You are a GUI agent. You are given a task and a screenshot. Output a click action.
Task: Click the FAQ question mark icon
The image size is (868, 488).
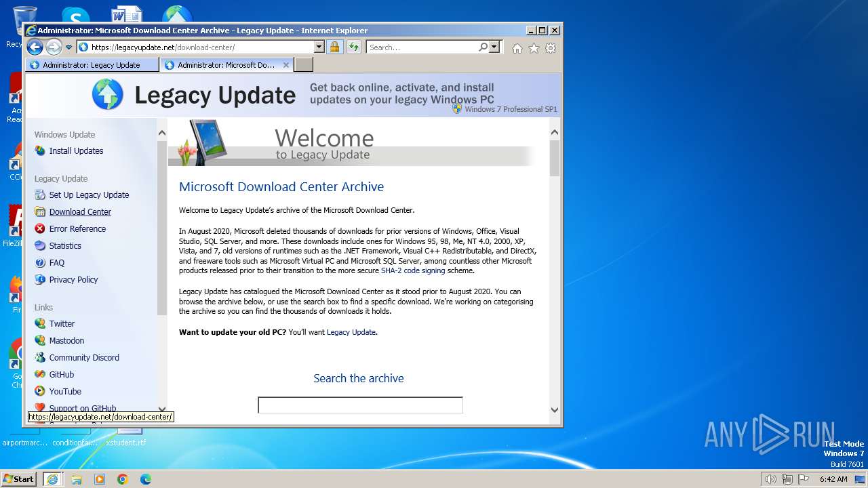click(40, 262)
